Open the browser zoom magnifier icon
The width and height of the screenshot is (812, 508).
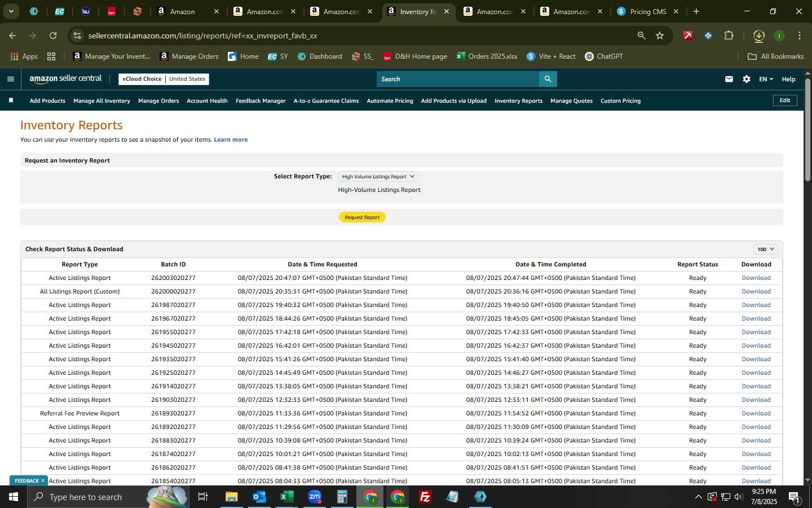[641, 36]
